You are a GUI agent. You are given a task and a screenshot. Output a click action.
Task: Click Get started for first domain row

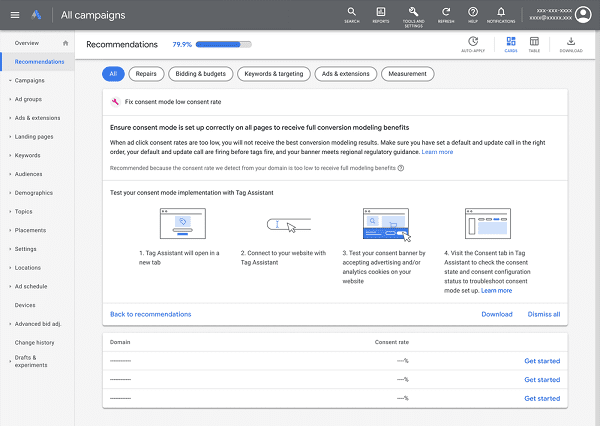click(542, 361)
